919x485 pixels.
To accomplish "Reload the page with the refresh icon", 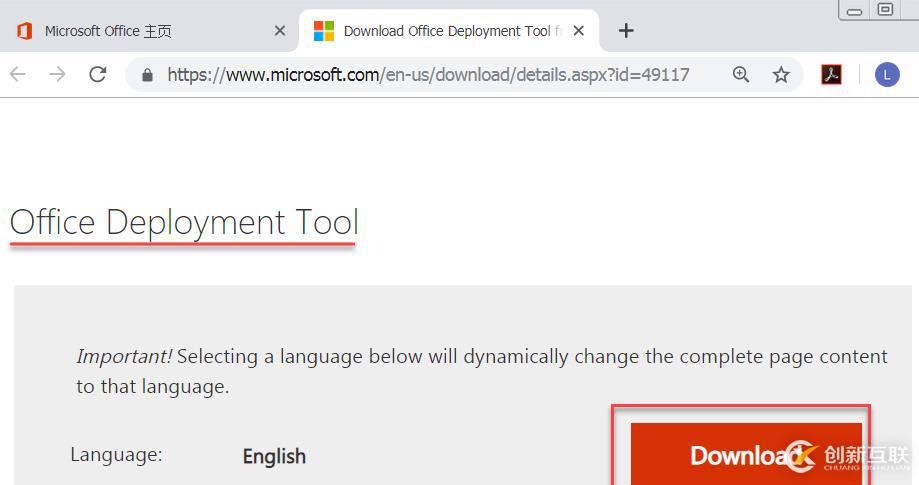I will 97,74.
